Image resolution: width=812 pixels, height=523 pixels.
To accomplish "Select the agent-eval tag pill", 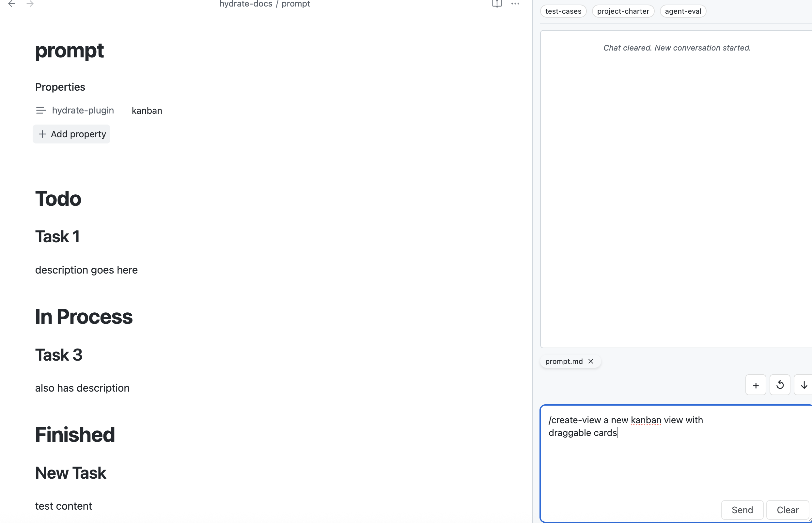I will 682,11.
